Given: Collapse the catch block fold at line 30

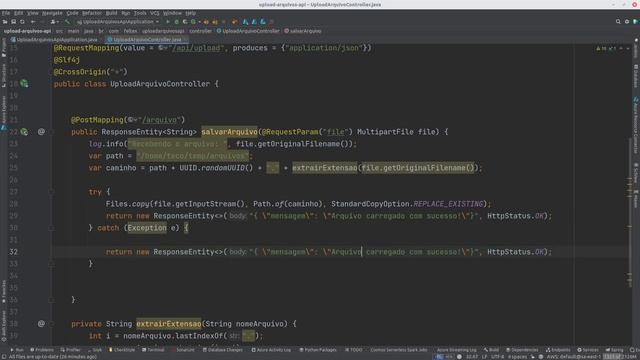Looking at the screenshot, I should [x=51, y=228].
